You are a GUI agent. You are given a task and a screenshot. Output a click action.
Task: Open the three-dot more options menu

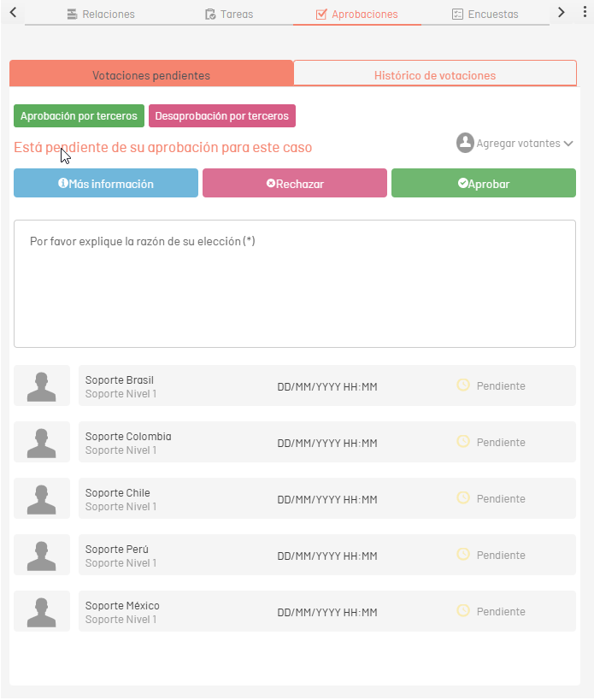tap(585, 13)
